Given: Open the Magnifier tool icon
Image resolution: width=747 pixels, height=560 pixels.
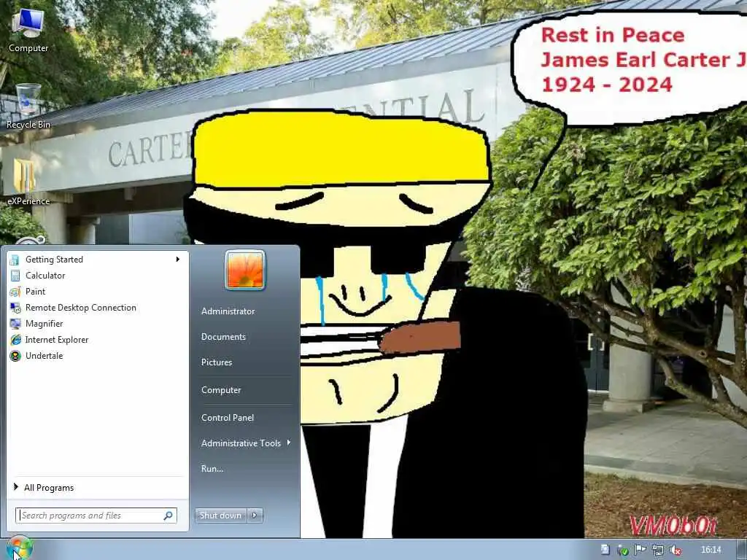Looking at the screenshot, I should (x=15, y=324).
